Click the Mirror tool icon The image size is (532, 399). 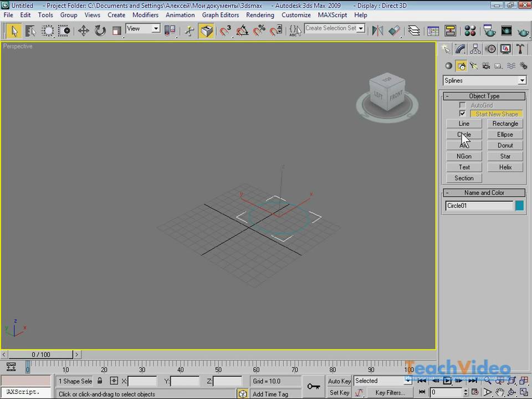pos(377,31)
